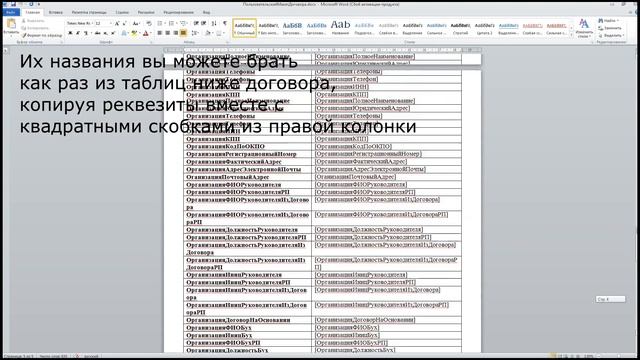This screenshot has height=360, width=640.
Task: Toggle Strikethrough formatting
Action: pyautogui.click(x=98, y=33)
